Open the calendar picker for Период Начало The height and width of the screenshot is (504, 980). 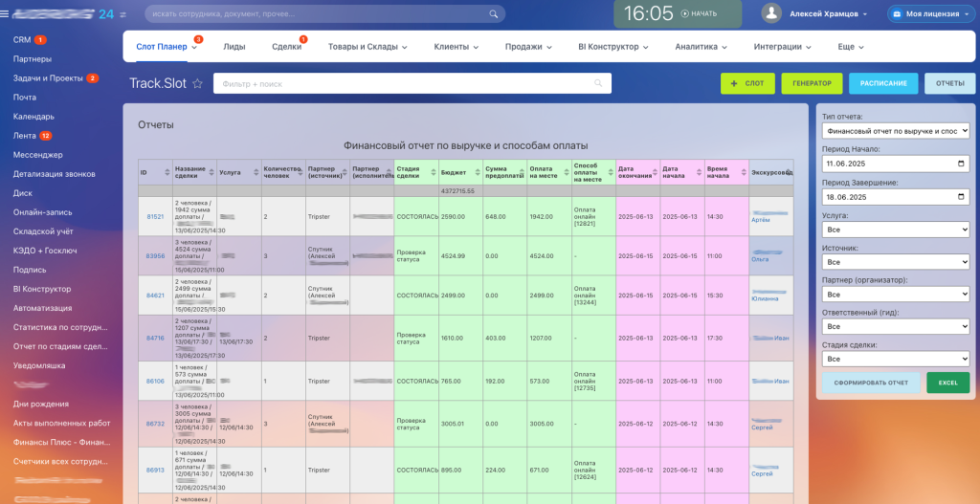click(963, 164)
